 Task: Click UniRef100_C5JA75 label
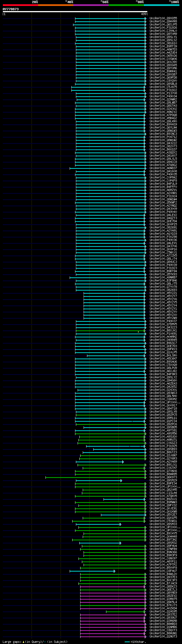(163, 87)
